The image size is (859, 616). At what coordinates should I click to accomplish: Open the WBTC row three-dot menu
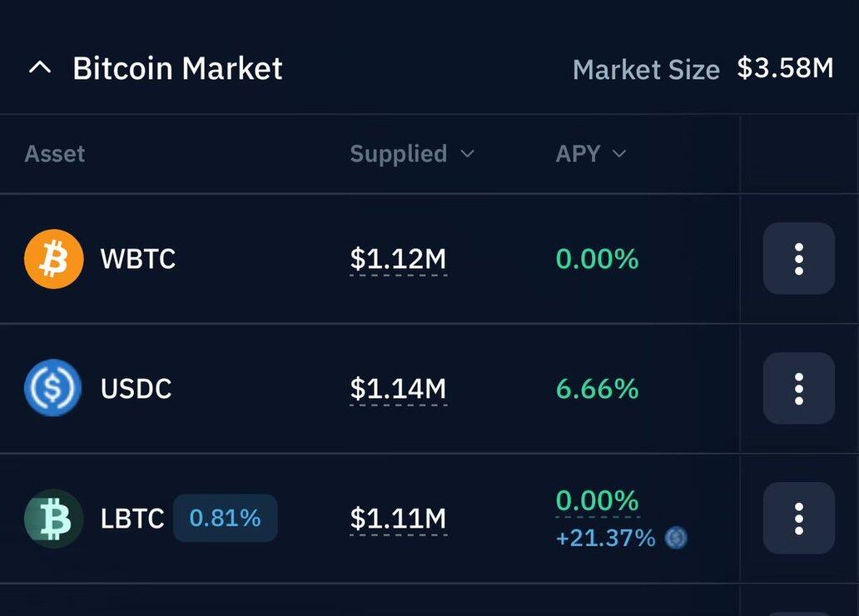799,259
